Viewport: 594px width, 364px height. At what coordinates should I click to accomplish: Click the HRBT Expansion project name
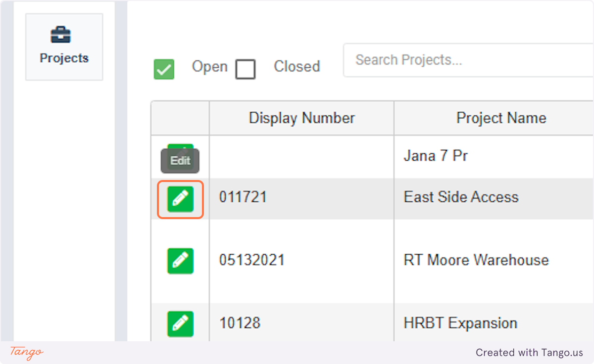point(460,323)
